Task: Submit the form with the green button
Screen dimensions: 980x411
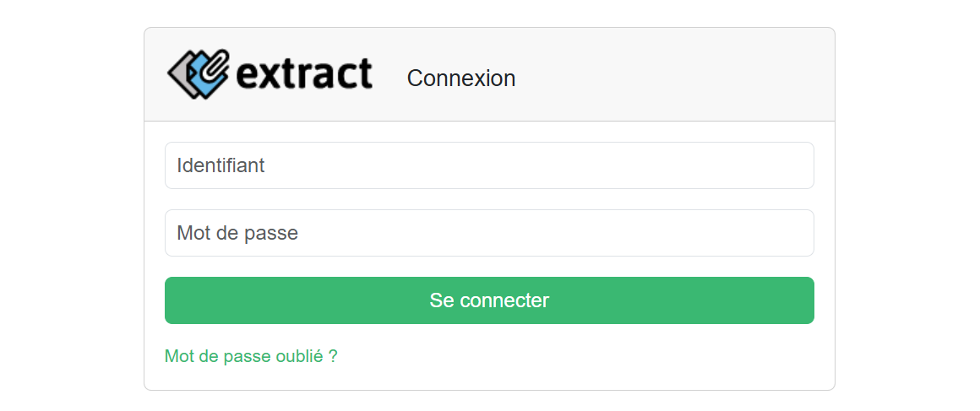Action: pyautogui.click(x=489, y=300)
